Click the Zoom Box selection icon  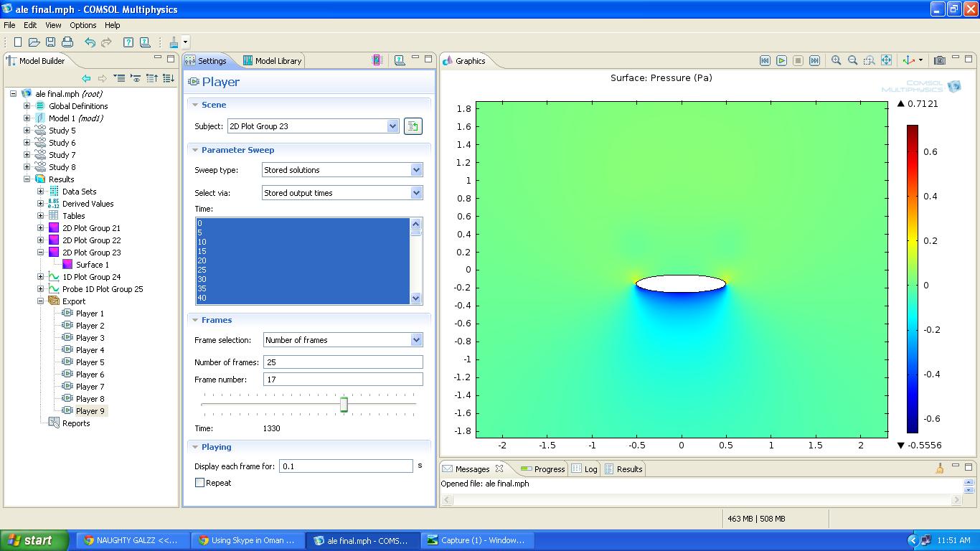click(869, 61)
